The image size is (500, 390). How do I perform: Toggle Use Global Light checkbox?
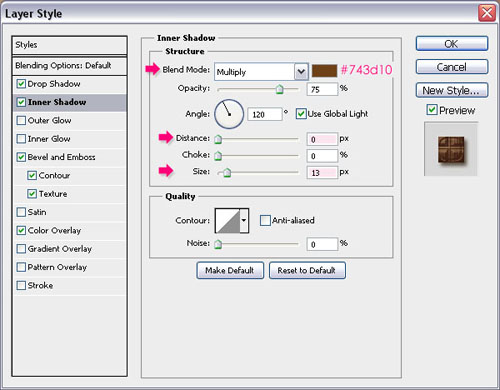[x=301, y=114]
